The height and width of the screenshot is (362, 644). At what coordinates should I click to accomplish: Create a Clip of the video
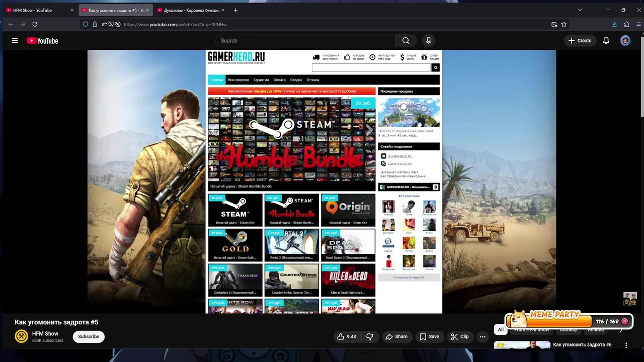[459, 336]
